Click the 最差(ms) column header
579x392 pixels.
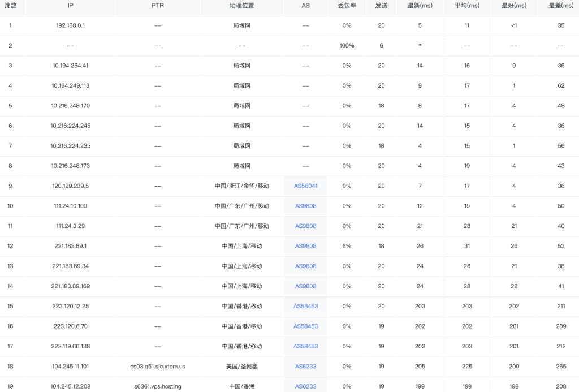(x=560, y=6)
